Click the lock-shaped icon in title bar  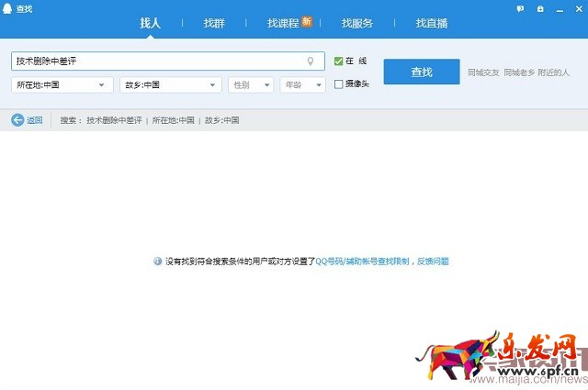click(540, 8)
